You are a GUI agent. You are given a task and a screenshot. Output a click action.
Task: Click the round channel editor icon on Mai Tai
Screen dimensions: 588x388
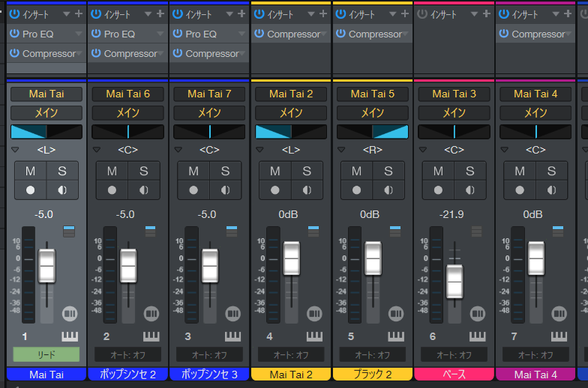pos(70,313)
